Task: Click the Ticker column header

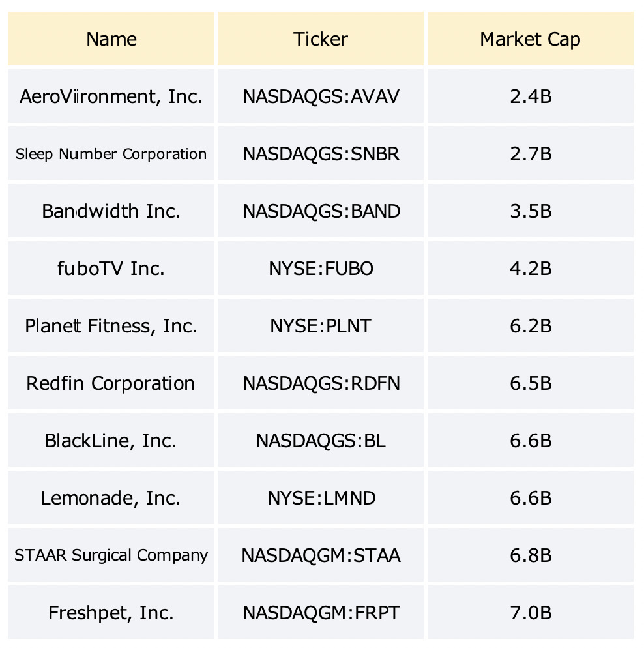Action: point(321,38)
